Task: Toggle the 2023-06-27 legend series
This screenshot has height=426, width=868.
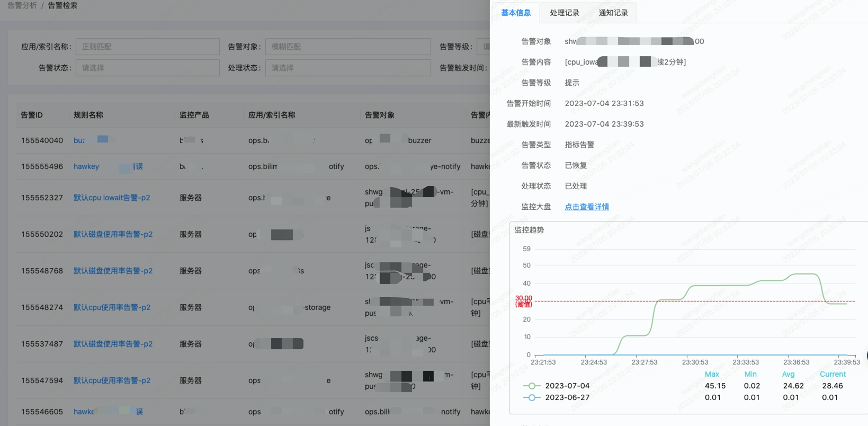Action: tap(556, 397)
